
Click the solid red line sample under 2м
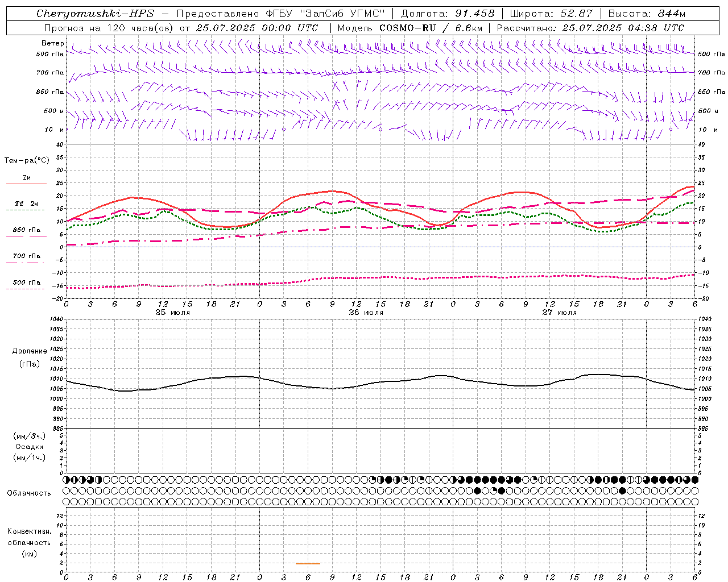click(x=26, y=184)
